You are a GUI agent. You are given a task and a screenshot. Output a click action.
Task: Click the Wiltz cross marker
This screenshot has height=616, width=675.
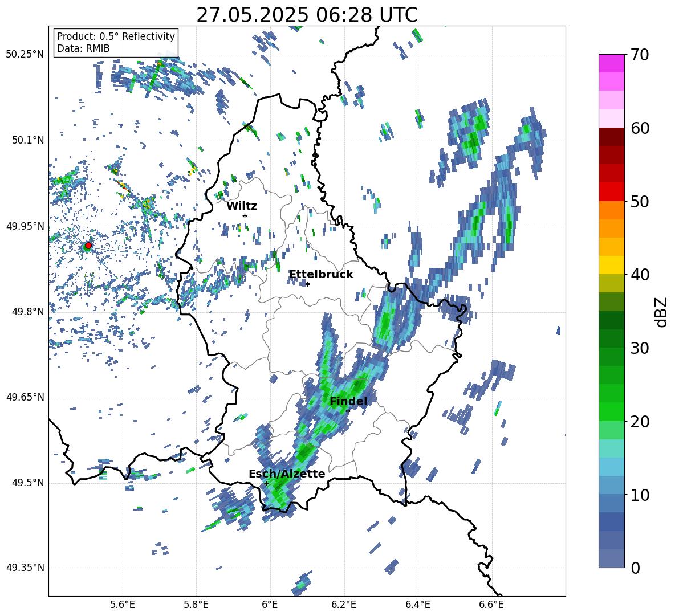click(245, 215)
